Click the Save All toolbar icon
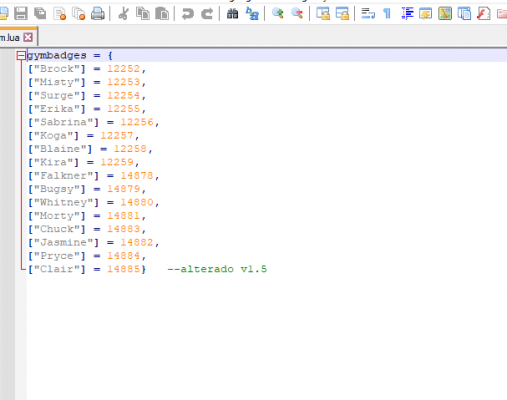 [40, 14]
